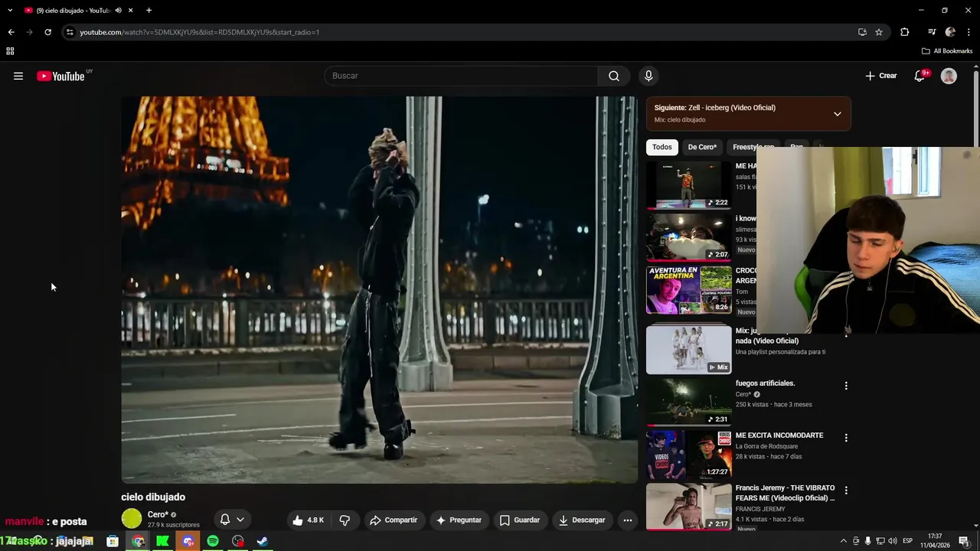Click the Crear button

[x=880, y=76]
